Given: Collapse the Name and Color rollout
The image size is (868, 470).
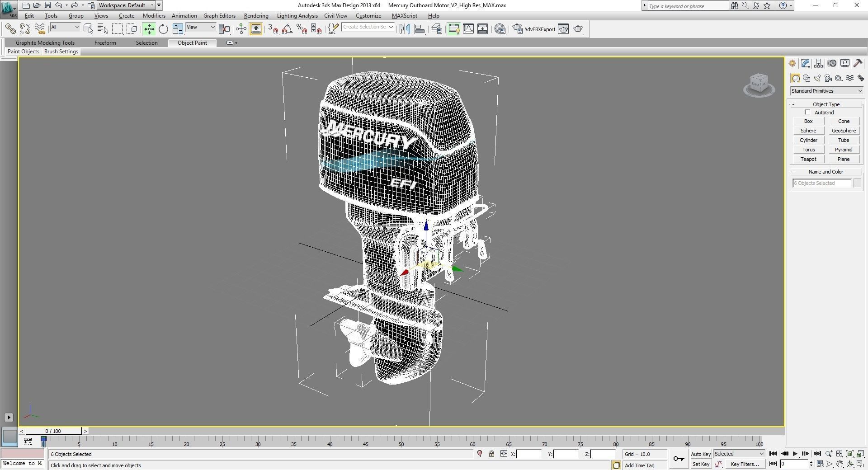Looking at the screenshot, I should 826,172.
